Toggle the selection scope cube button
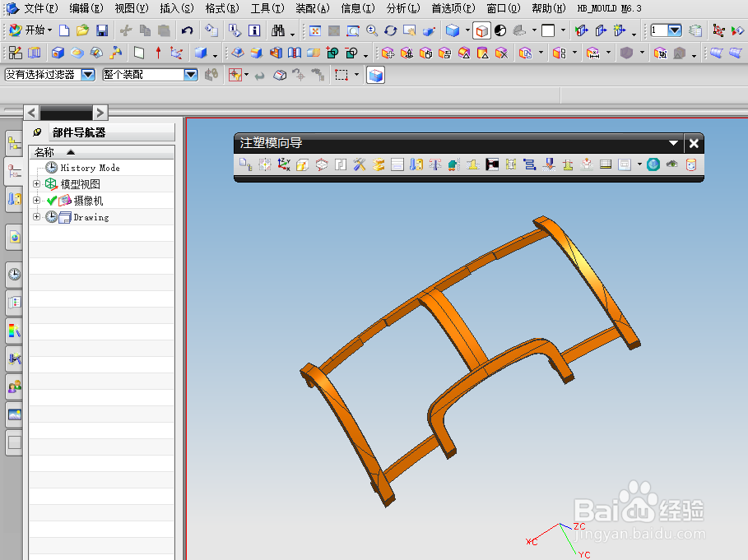 click(x=376, y=75)
